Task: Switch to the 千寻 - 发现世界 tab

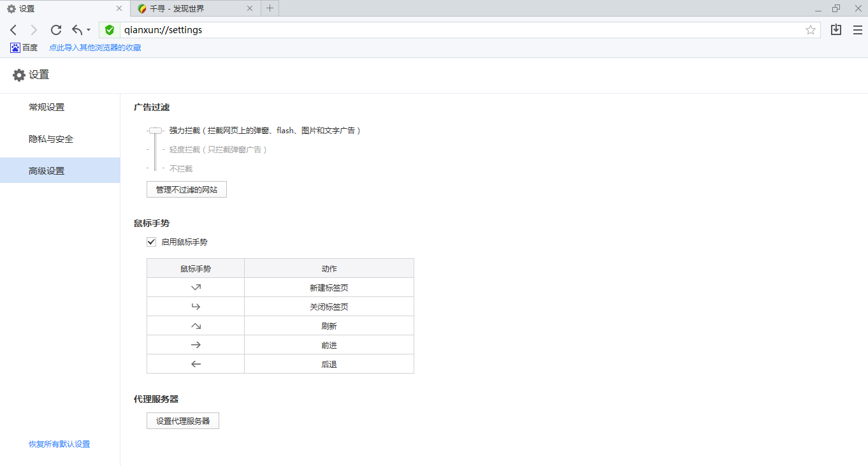Action: pyautogui.click(x=196, y=8)
